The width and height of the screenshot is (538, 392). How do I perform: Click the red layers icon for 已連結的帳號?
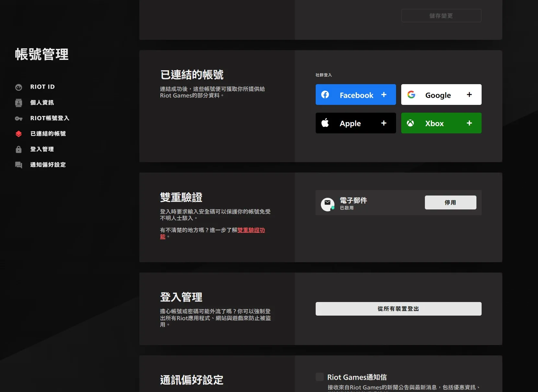click(x=19, y=134)
